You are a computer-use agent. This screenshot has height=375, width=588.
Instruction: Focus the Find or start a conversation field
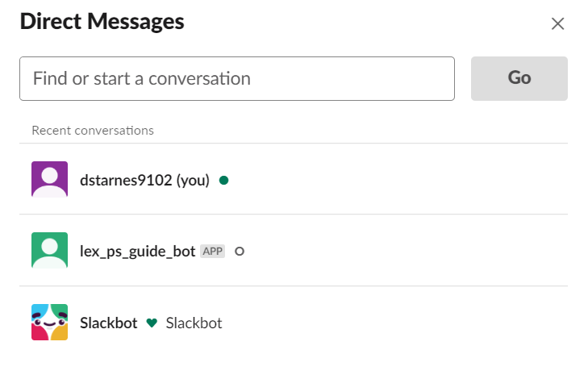point(237,78)
